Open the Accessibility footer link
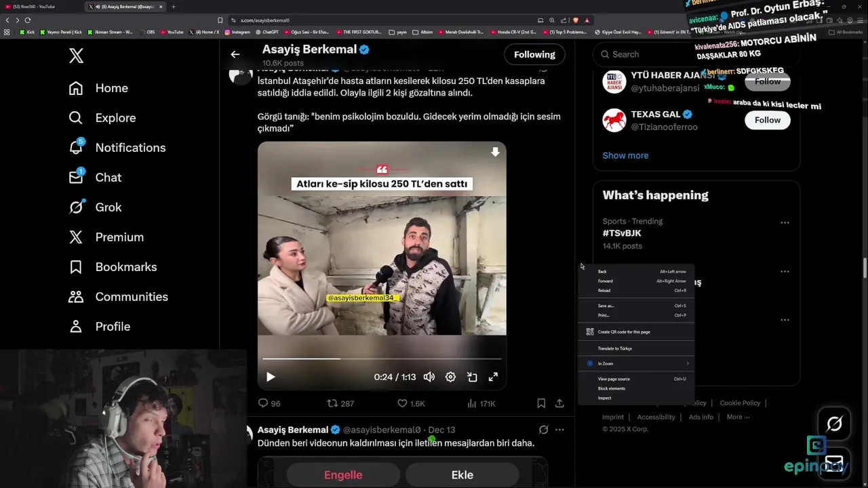 tap(656, 418)
